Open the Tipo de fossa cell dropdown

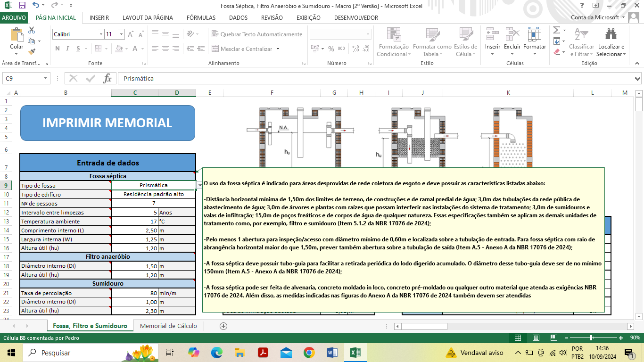point(199,185)
